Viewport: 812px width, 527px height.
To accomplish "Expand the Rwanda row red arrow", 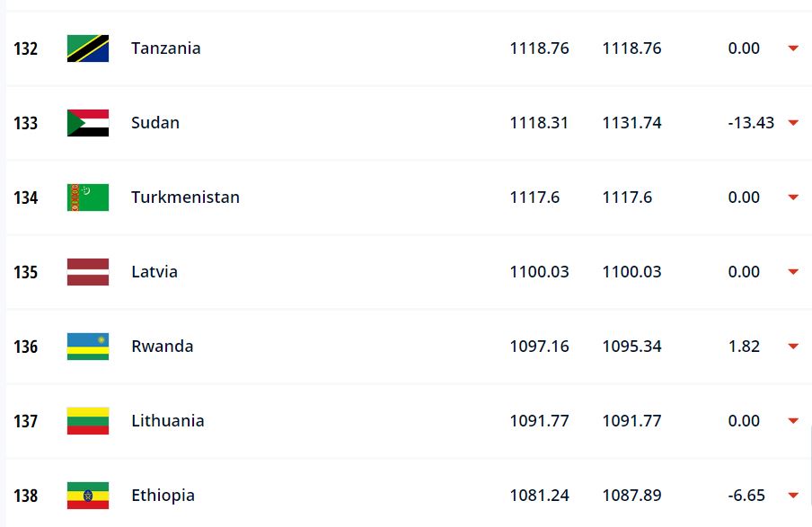I will point(793,347).
